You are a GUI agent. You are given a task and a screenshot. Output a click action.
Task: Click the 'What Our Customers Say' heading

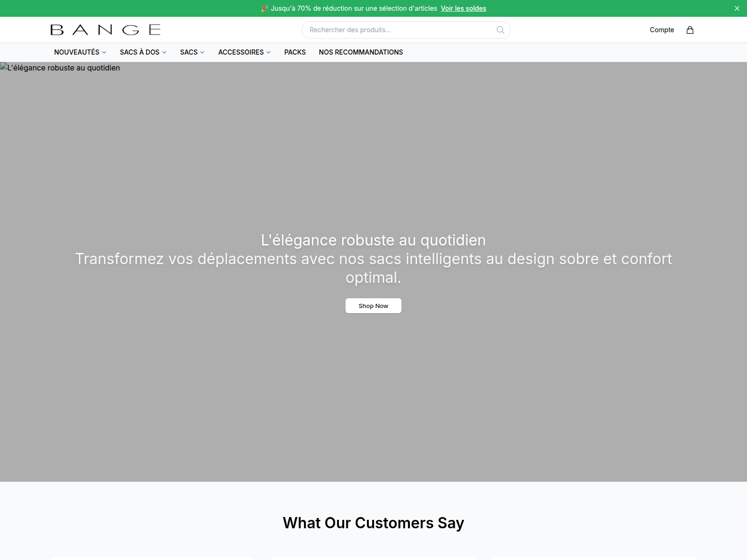[373, 523]
